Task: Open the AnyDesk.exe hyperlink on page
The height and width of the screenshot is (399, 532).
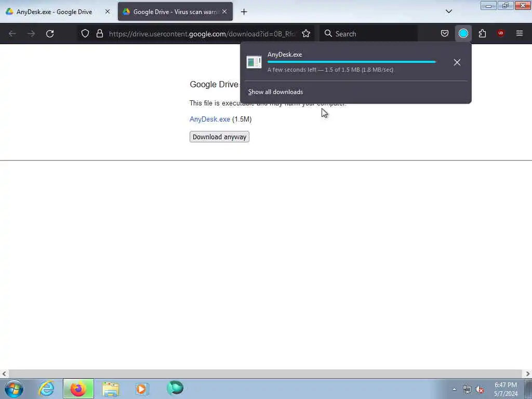Action: (210, 119)
